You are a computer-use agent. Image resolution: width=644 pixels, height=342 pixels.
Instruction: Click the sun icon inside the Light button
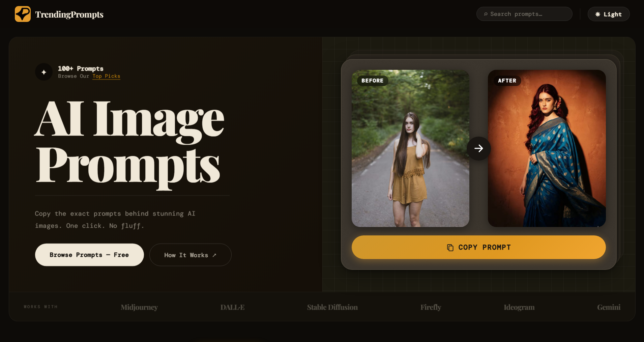tap(597, 14)
